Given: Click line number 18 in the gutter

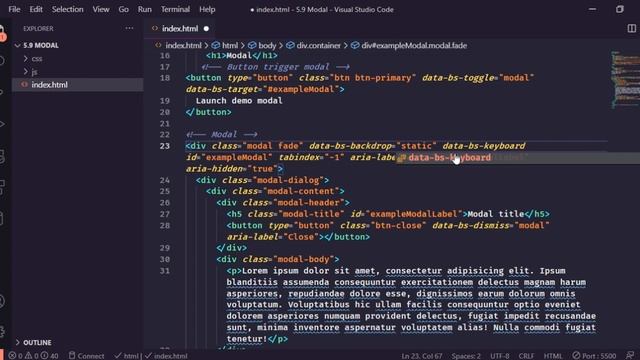Looking at the screenshot, I should (164, 78).
